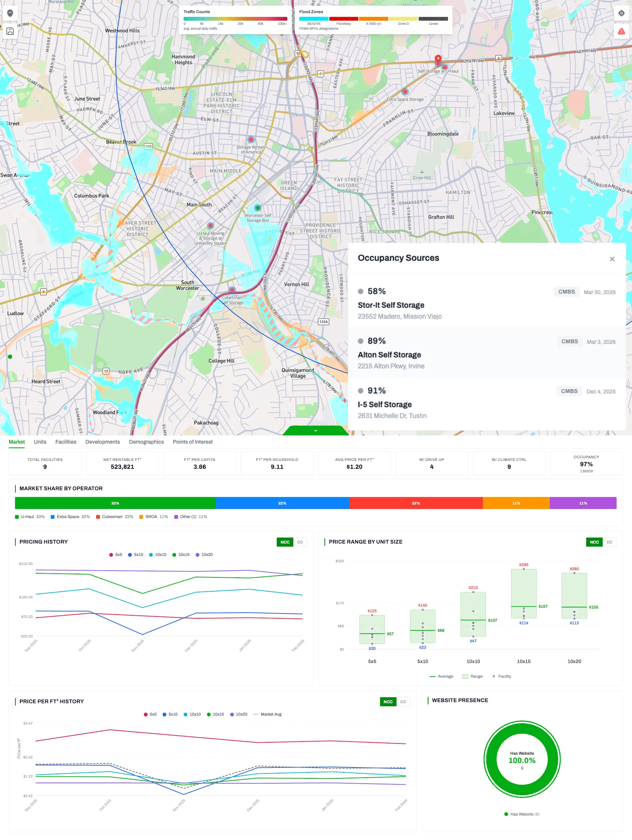Expand the Alton Self Storage occupancy entry
Screen dimensions: 632x840
[x=487, y=353]
